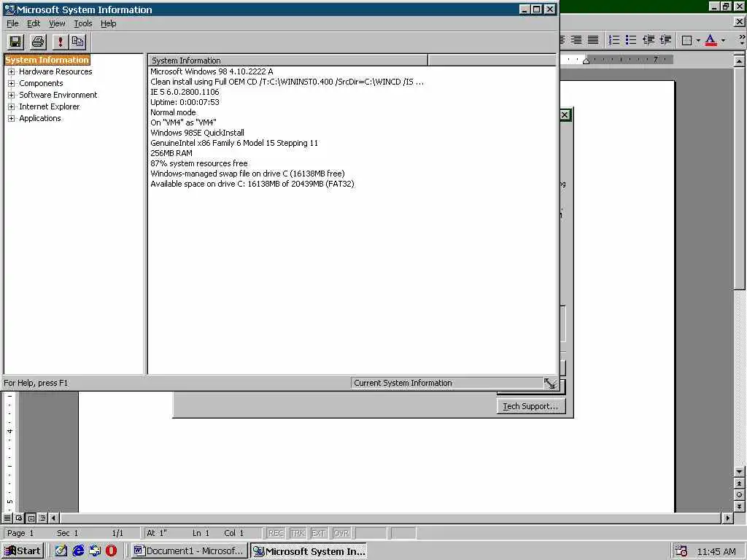Switch to Print Layout View in Word
747x560 pixels.
pos(31,518)
